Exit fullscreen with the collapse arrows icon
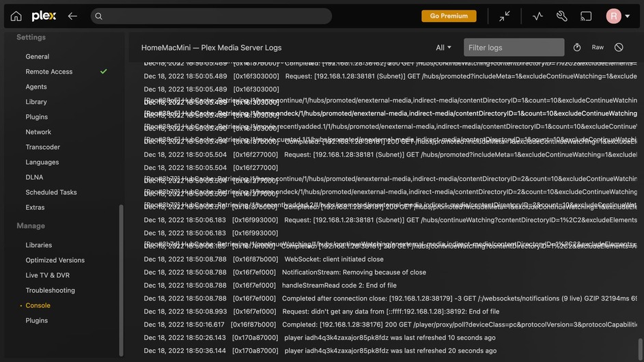The image size is (644, 362). (505, 16)
